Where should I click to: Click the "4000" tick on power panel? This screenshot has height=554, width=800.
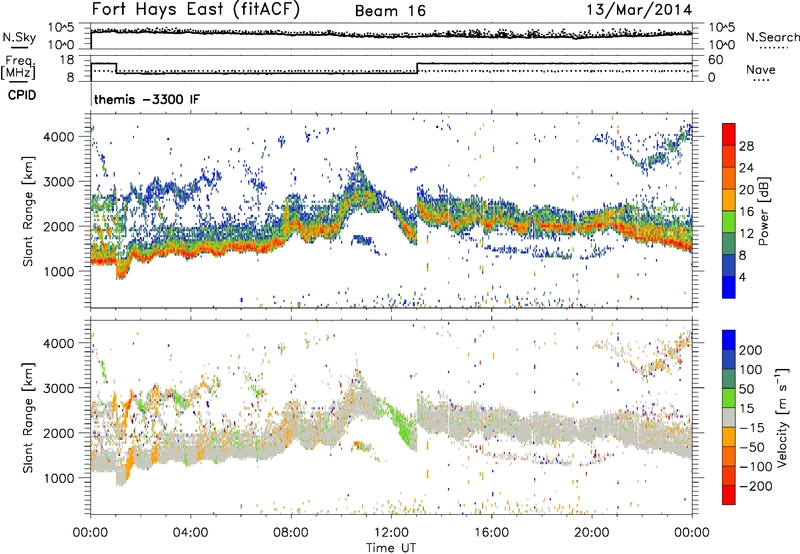59,137
